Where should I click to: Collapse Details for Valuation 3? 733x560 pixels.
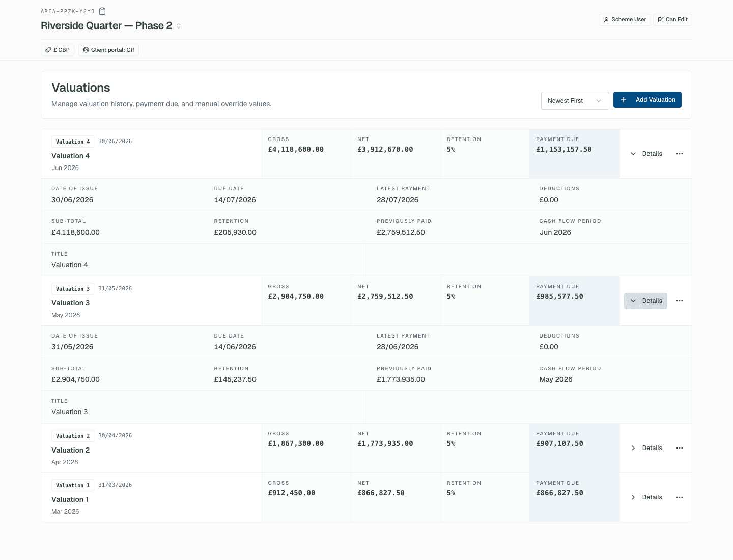pos(645,301)
